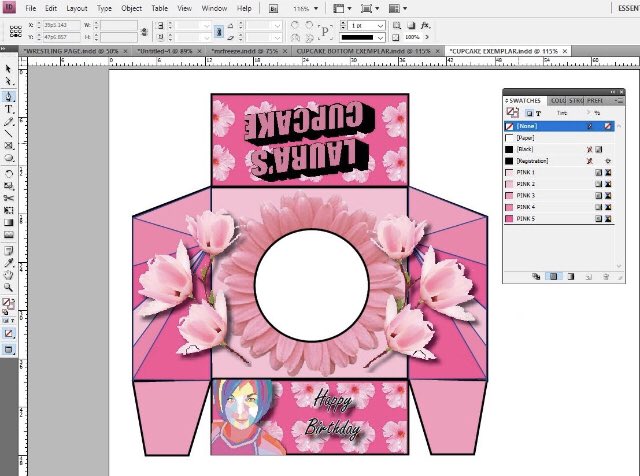Select the Scissors tool

pos(8,198)
